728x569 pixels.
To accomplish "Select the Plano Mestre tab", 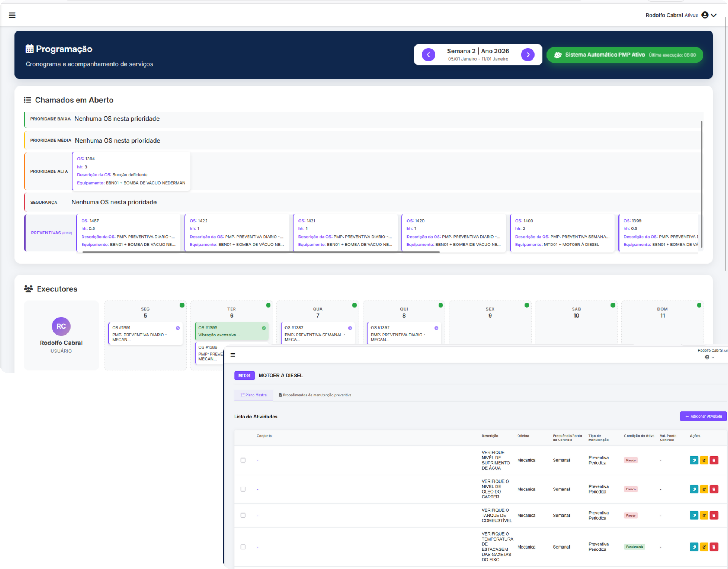I will click(253, 395).
